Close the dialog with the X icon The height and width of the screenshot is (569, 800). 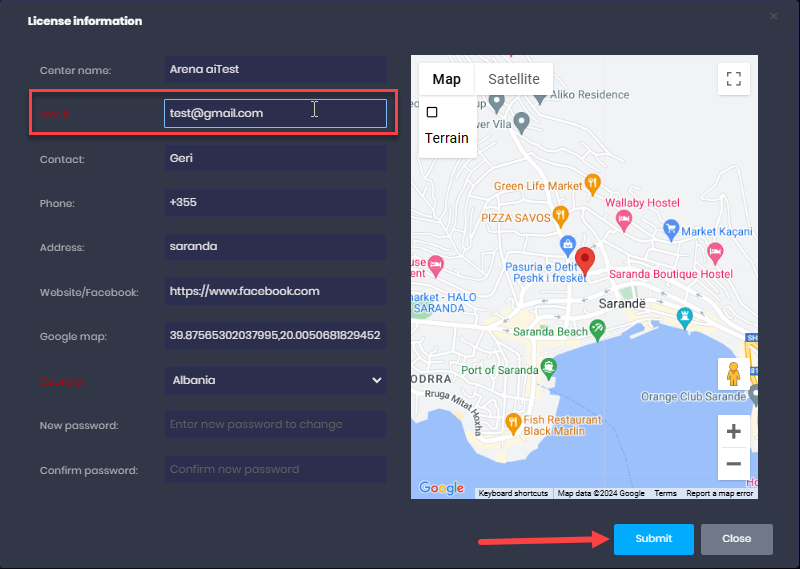773,17
